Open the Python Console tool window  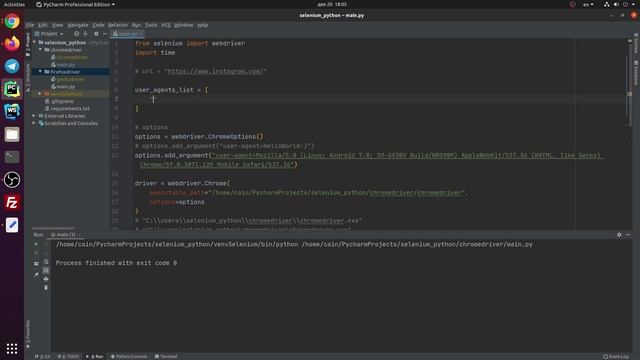click(x=129, y=356)
